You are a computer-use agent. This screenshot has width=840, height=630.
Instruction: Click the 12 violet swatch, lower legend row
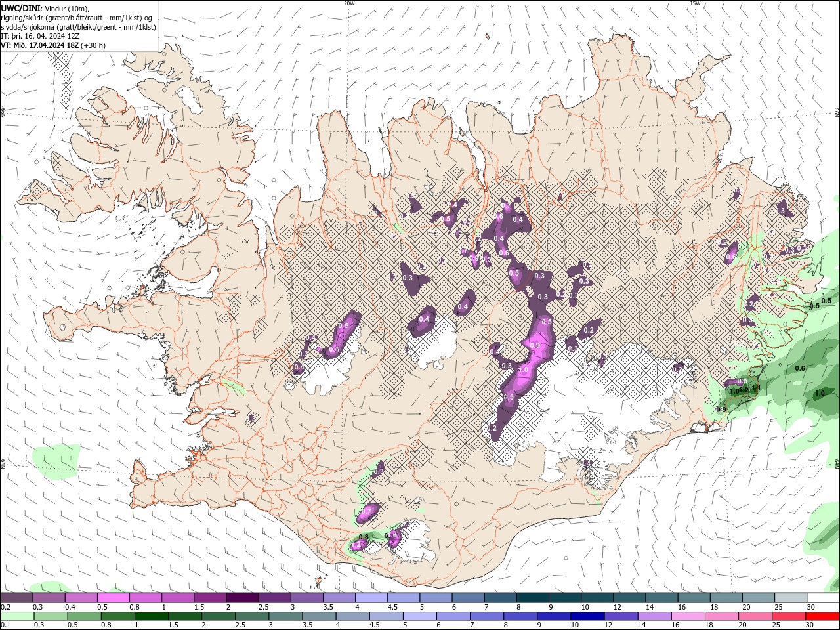click(620, 616)
